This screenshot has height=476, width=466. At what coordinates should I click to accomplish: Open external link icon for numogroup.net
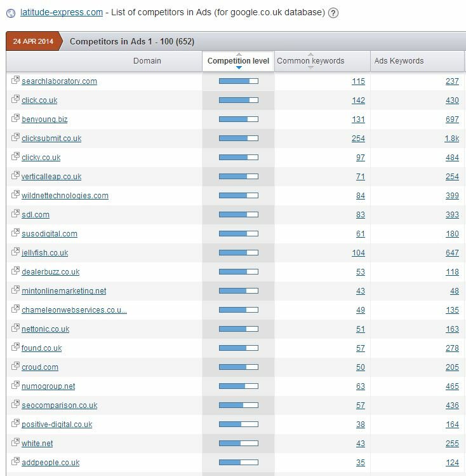[x=15, y=385]
